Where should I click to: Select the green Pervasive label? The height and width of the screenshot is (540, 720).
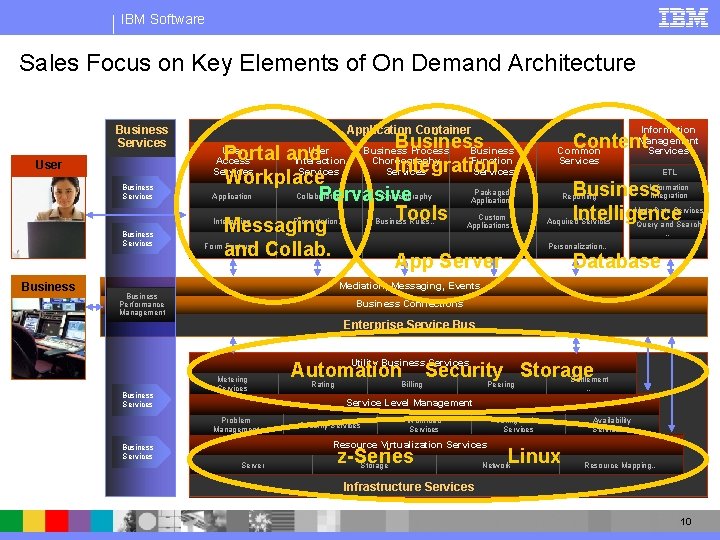pyautogui.click(x=365, y=194)
